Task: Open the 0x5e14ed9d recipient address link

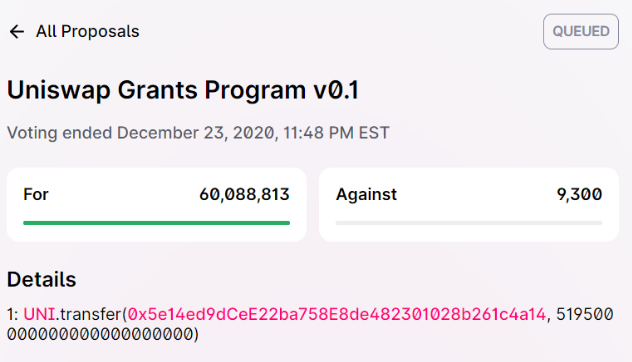Action: click(337, 314)
